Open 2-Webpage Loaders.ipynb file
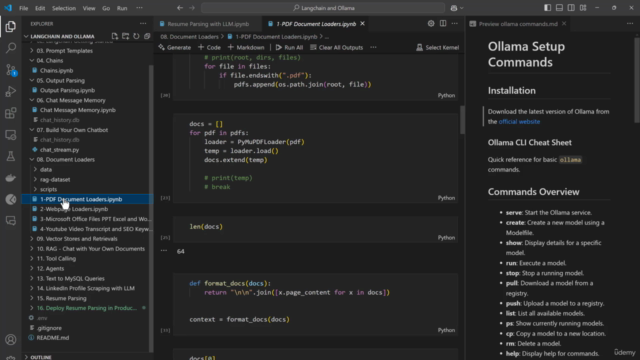Screen dimensions: 640x360 pos(74,209)
